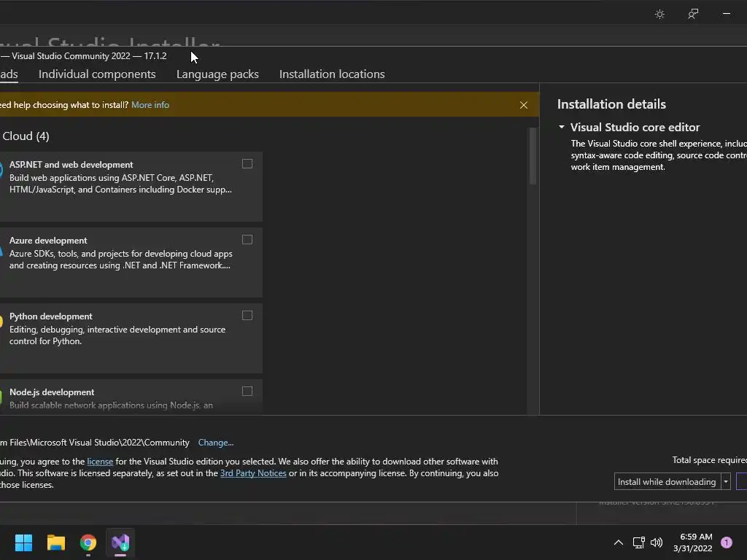Click Installation details heading
This screenshot has height=560, width=747.
click(612, 104)
